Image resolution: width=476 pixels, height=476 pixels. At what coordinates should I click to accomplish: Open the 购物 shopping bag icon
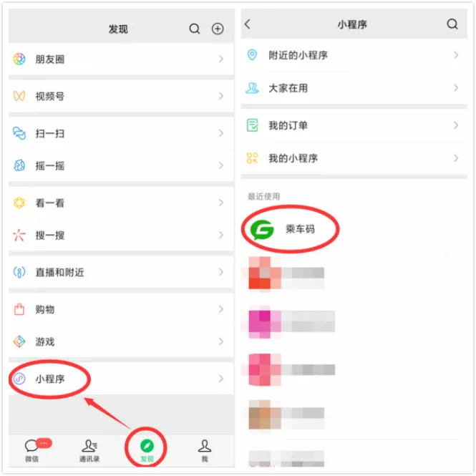[19, 309]
